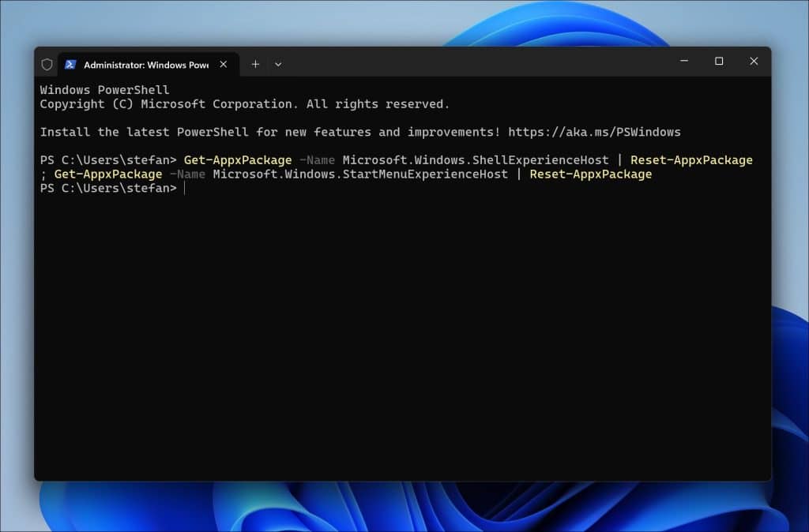Click the empty terminal background area
The image size is (809, 532).
395,332
